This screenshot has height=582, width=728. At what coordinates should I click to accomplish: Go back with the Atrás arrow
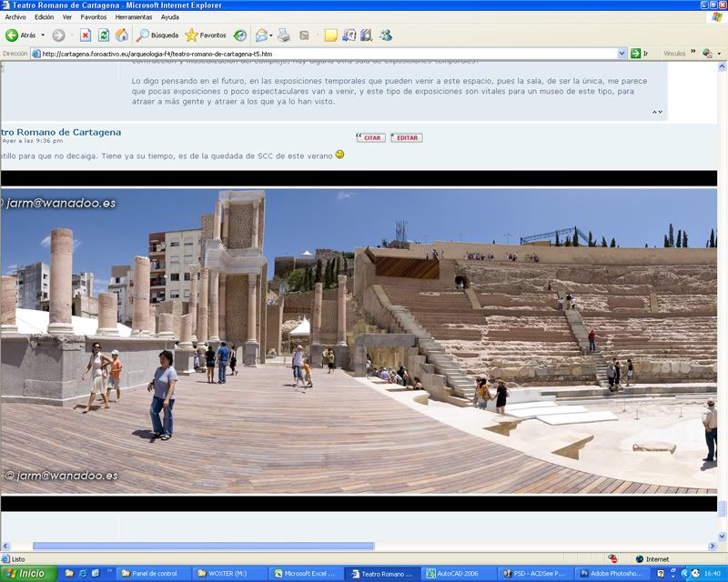click(x=20, y=35)
